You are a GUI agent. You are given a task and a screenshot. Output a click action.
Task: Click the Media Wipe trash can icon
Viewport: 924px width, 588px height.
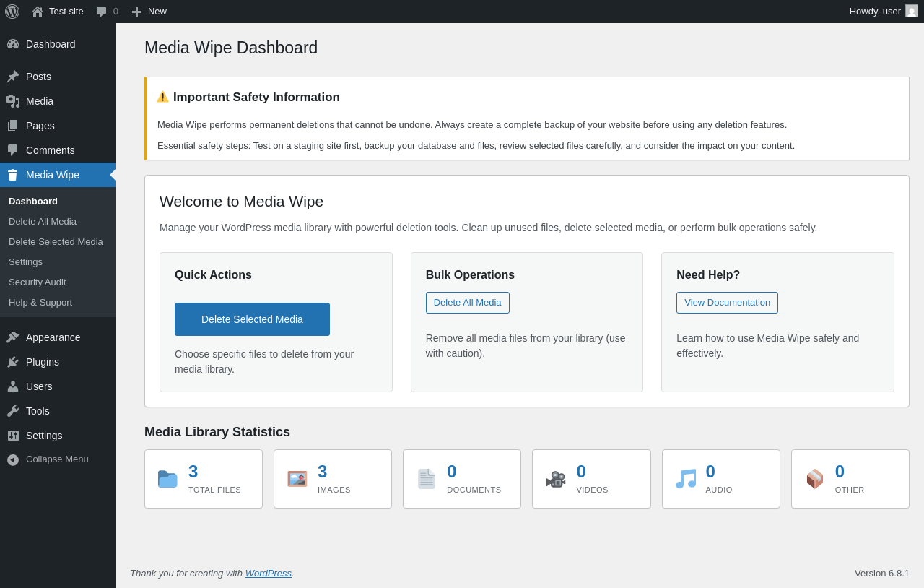coord(13,175)
